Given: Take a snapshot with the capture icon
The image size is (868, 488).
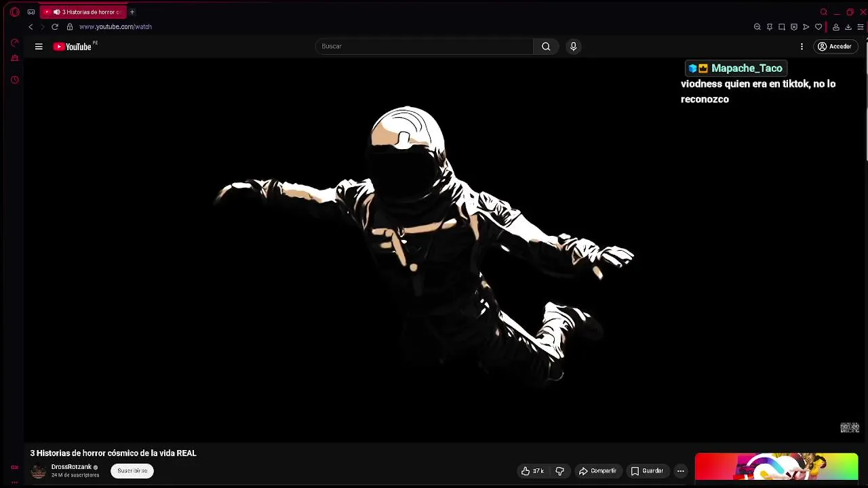Looking at the screenshot, I should [782, 27].
